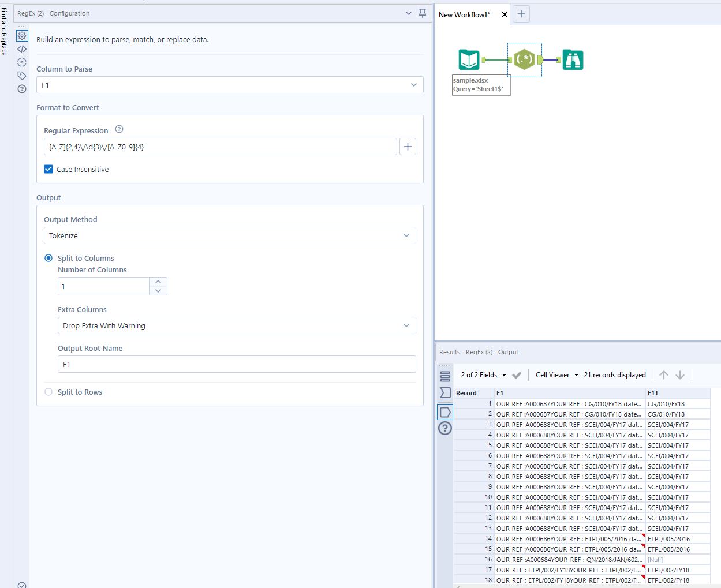Open the RegEx tool Annotation tag panel
This screenshot has width=721, height=588.
(x=22, y=75)
